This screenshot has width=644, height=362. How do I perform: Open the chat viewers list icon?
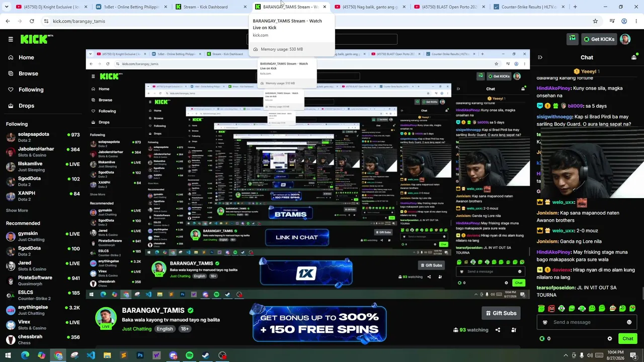634,58
